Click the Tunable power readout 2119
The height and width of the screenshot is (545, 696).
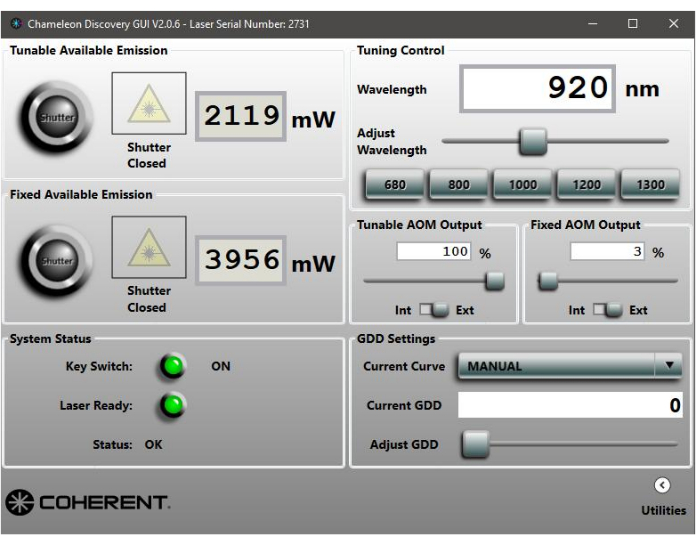tap(241, 116)
